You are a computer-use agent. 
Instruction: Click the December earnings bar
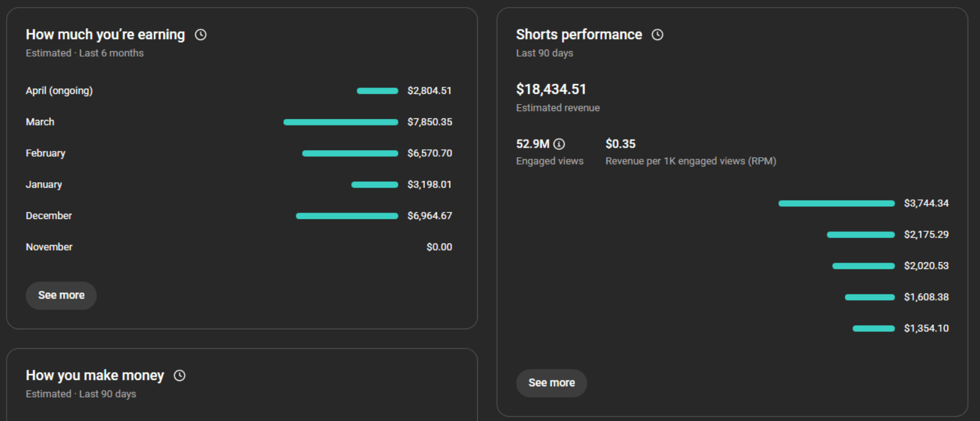[x=347, y=216]
